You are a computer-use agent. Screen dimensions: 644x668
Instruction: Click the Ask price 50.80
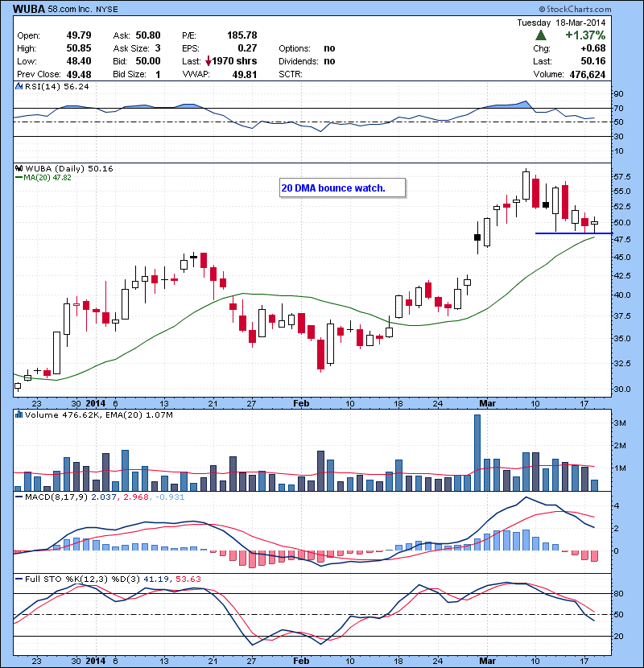(148, 35)
